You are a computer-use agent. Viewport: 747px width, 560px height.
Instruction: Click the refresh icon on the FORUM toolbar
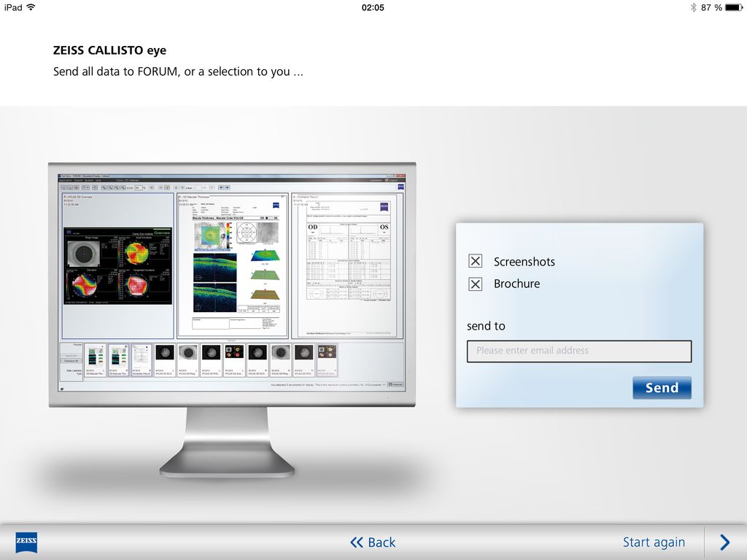point(94,188)
